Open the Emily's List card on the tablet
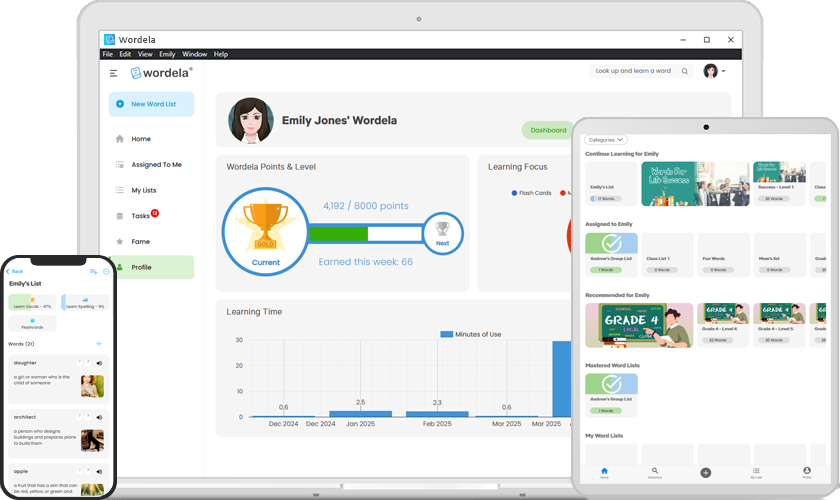 click(611, 184)
